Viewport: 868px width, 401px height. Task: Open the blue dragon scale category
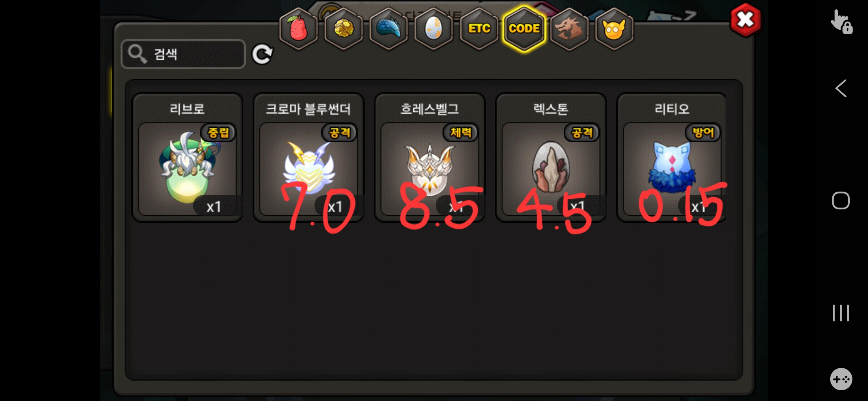389,29
